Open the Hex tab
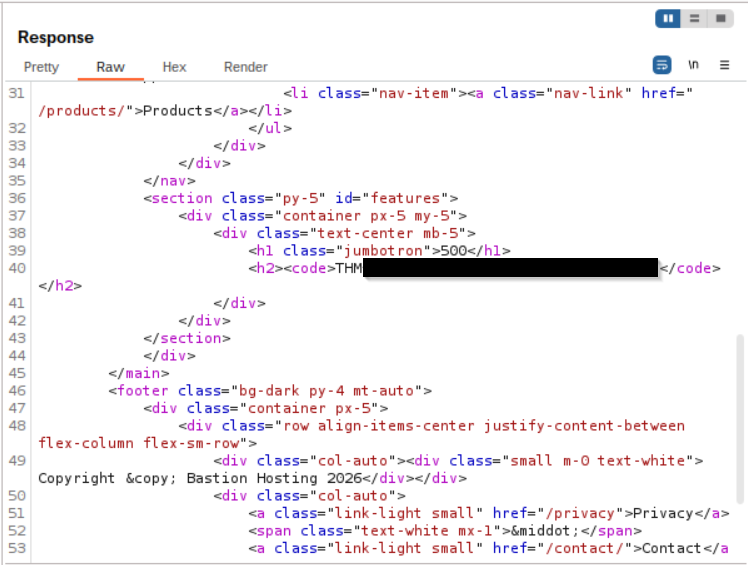 pyautogui.click(x=174, y=67)
